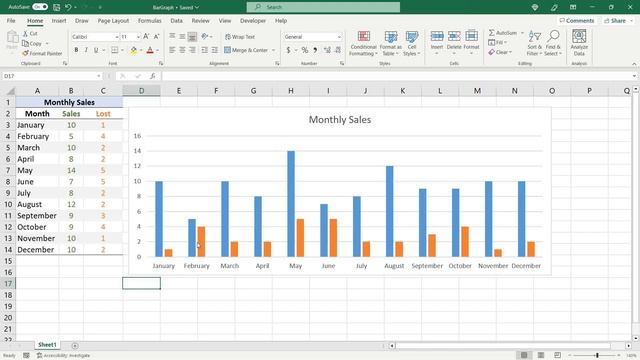Image resolution: width=640 pixels, height=360 pixels.
Task: Open the Borders dropdown
Action: [122, 50]
